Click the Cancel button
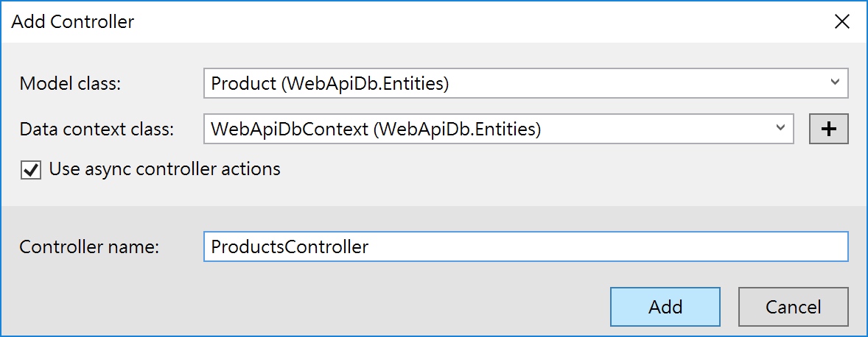 (x=794, y=307)
